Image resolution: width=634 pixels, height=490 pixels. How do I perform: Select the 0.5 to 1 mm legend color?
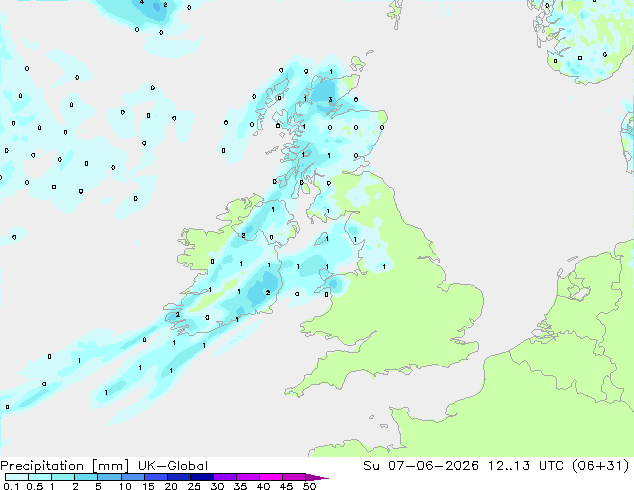[40, 477]
